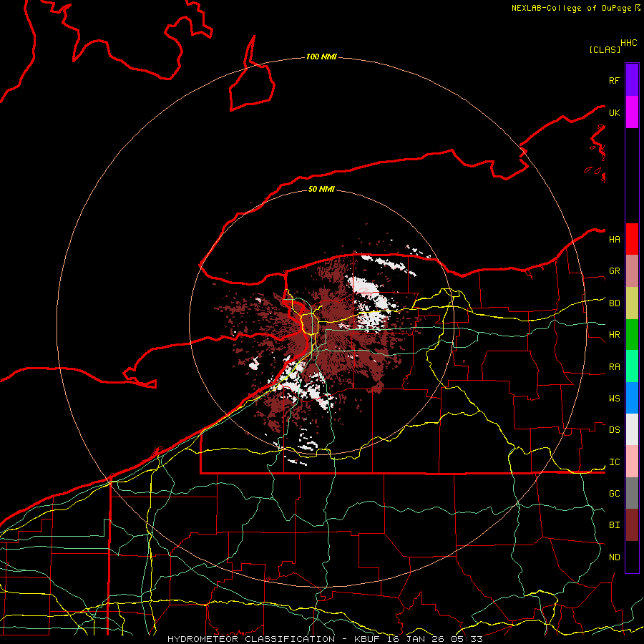This screenshot has width=644, height=644.
Task: Click the RF legend label
Action: click(614, 80)
